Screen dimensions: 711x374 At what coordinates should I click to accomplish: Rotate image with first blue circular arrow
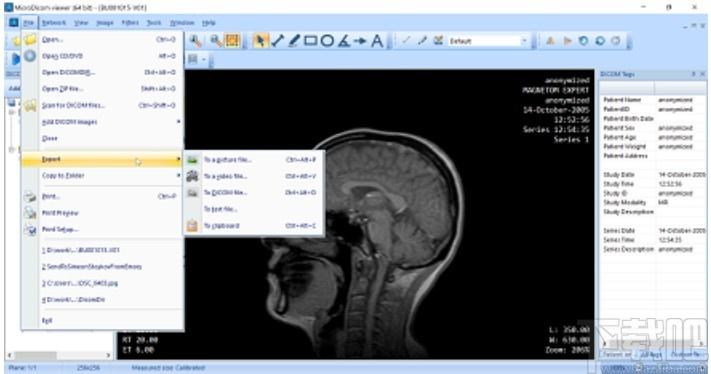(x=584, y=41)
